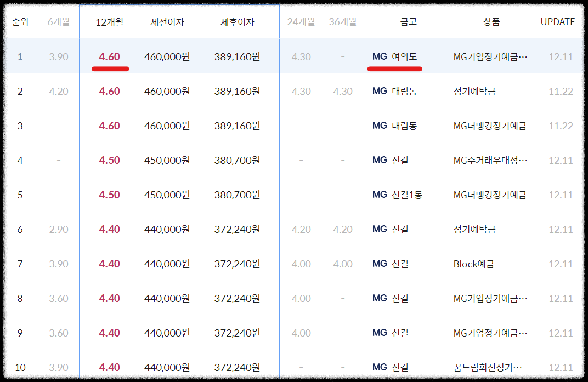Click the MG logo in rank 9 row
Screen dimensions: 588x382
[x=379, y=333]
